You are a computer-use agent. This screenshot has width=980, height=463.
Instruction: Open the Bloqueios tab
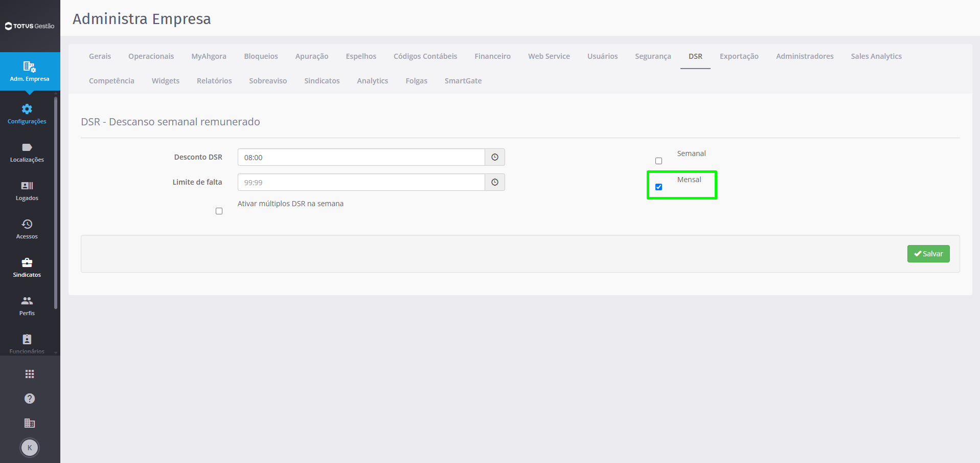(x=261, y=56)
